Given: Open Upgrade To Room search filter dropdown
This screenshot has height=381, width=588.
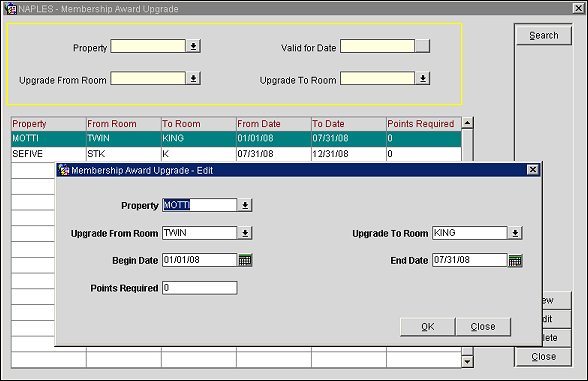Looking at the screenshot, I should point(422,78).
